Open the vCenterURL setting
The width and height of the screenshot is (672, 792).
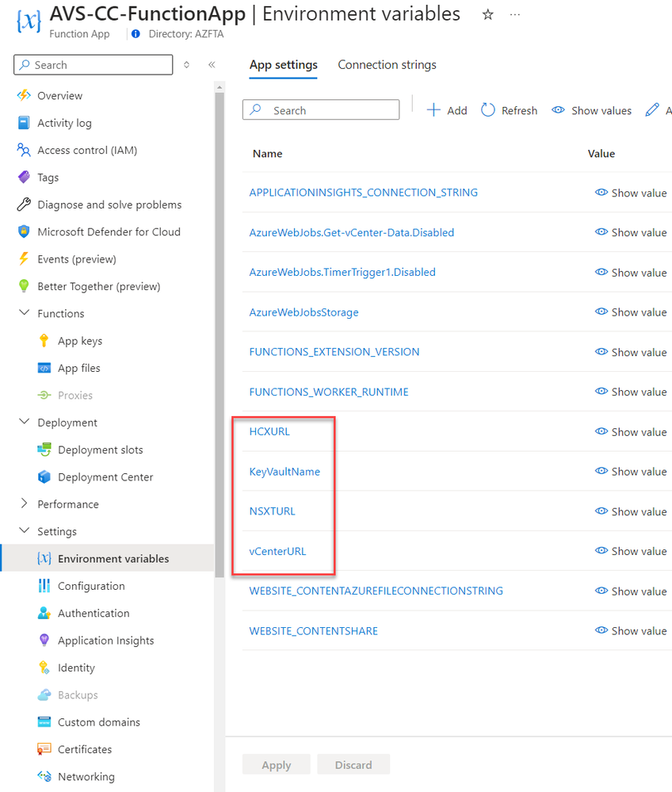(x=277, y=551)
